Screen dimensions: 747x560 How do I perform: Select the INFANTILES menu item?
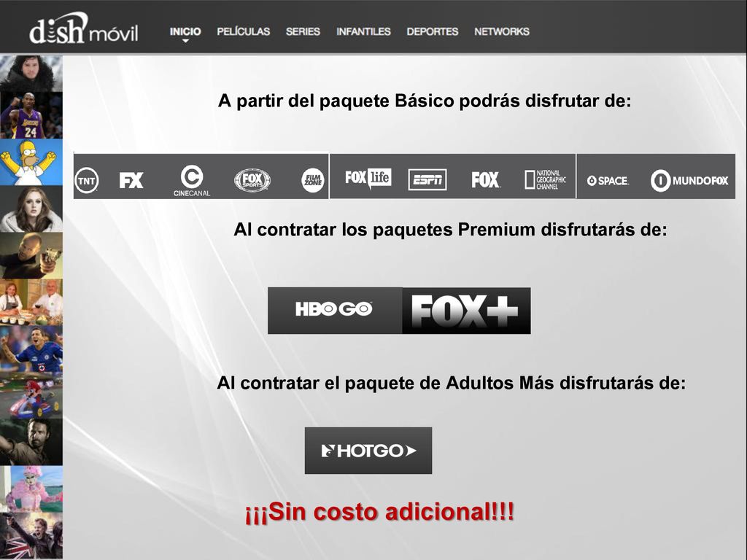pyautogui.click(x=363, y=31)
